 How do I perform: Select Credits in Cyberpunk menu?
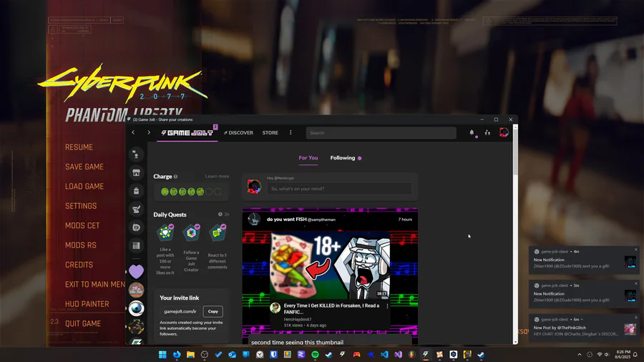[79, 265]
